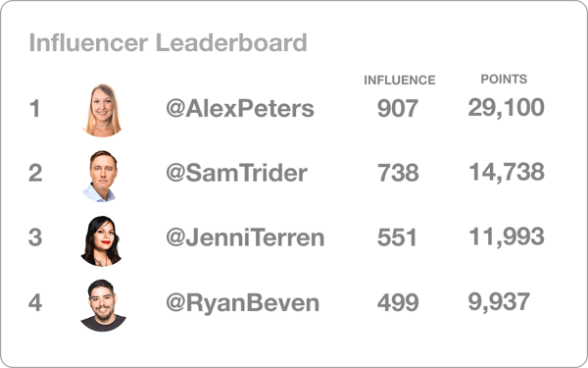
Task: Click influence score 738
Action: [x=398, y=173]
